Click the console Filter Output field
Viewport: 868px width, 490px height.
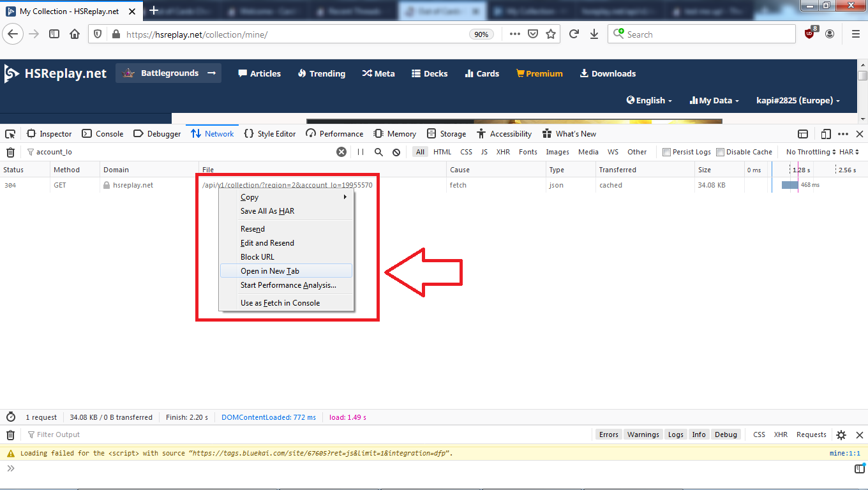click(306, 434)
